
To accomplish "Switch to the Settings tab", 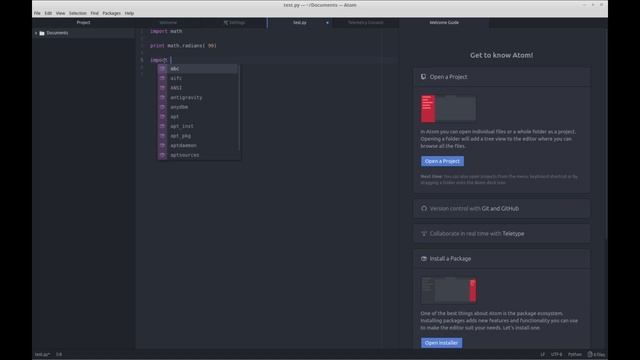I will [x=234, y=23].
